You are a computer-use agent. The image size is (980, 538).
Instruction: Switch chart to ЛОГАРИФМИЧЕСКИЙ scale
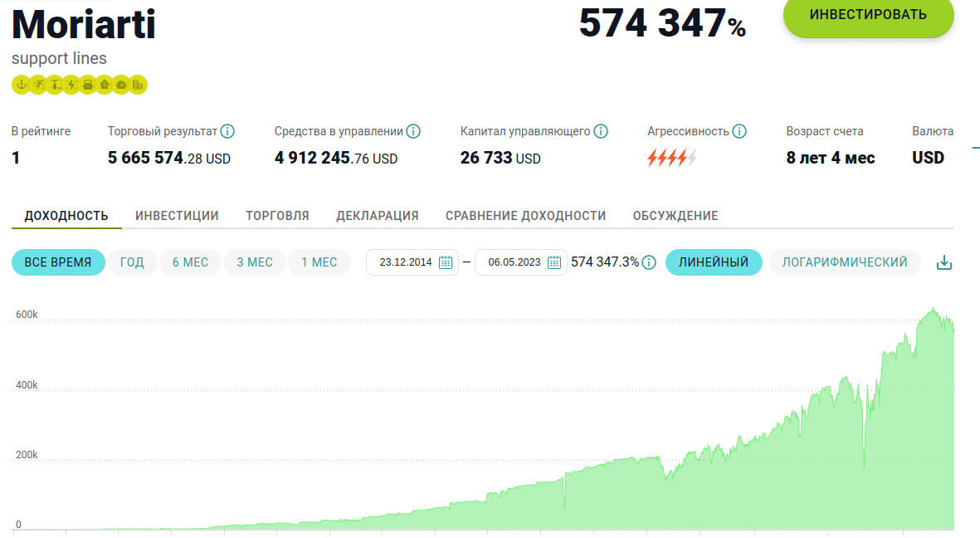[x=845, y=262]
